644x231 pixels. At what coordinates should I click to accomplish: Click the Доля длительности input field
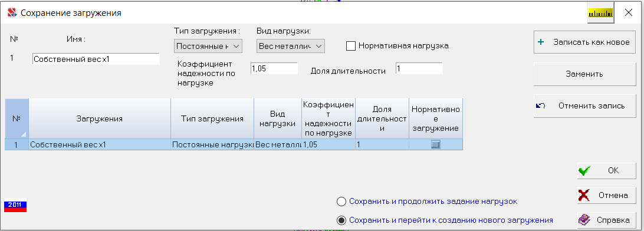point(419,69)
